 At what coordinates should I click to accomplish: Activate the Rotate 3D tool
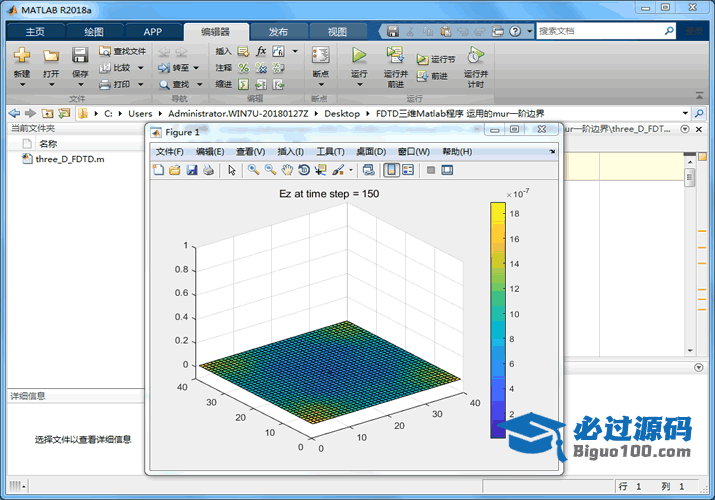click(x=304, y=170)
